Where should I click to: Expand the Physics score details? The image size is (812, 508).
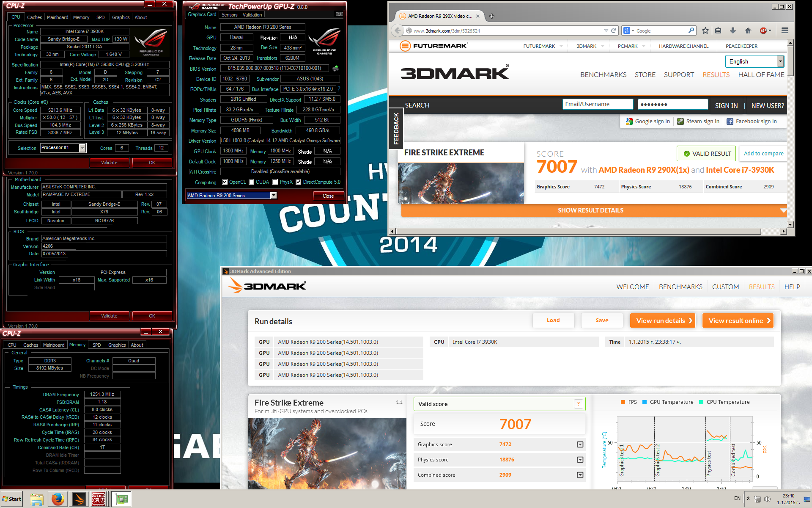pyautogui.click(x=580, y=460)
